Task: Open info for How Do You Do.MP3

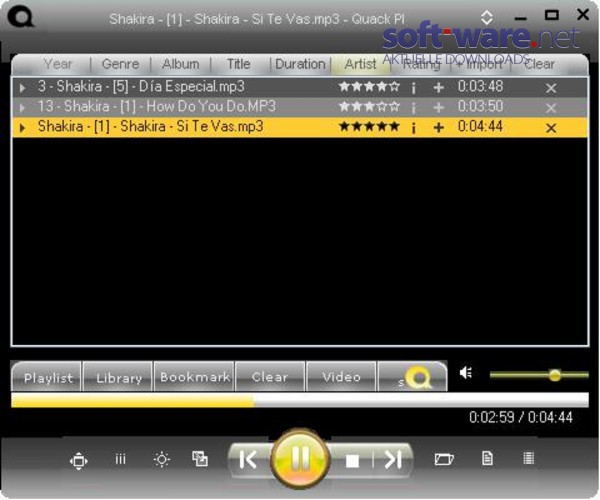Action: [413, 108]
